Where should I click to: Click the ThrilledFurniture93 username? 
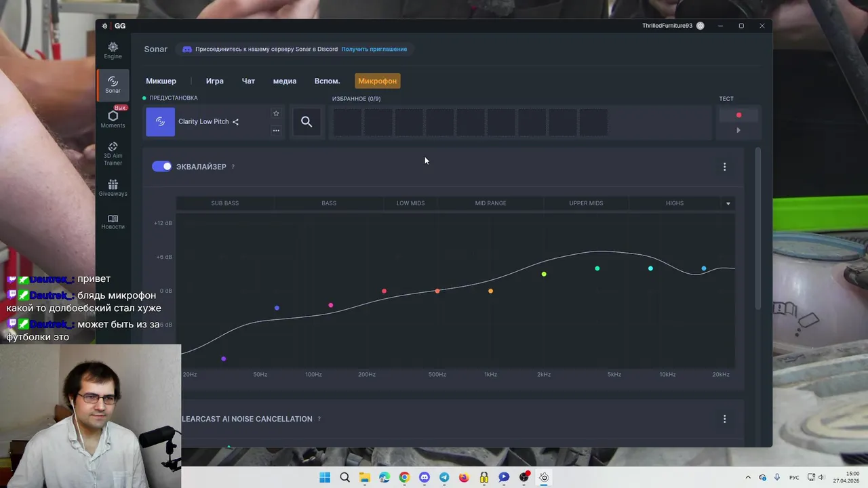click(x=667, y=26)
